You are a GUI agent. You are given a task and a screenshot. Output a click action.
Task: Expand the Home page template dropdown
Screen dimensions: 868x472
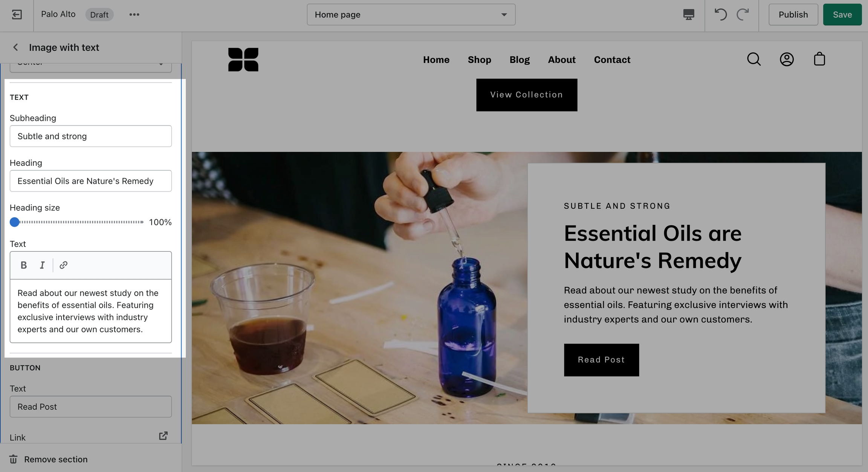411,15
